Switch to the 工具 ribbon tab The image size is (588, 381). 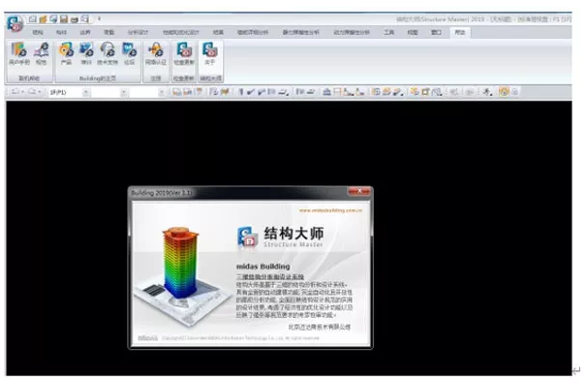[x=388, y=33]
